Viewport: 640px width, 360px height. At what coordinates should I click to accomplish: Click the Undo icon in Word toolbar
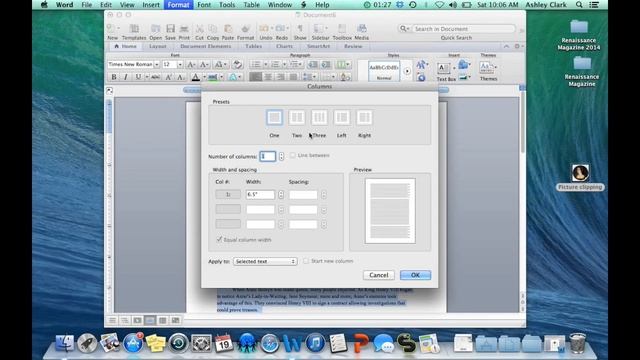[264, 28]
